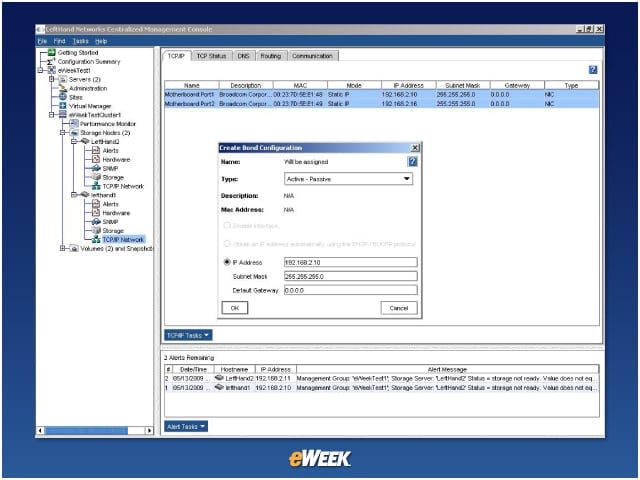Select the Motherboard:Port2 table row
Viewport: 640px width, 480px height.
pos(382,104)
